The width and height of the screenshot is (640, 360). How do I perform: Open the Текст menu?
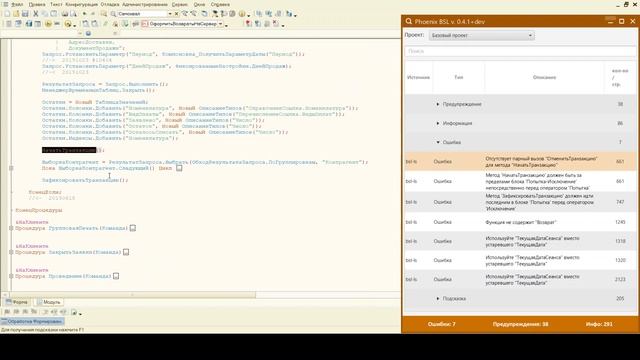56,4
